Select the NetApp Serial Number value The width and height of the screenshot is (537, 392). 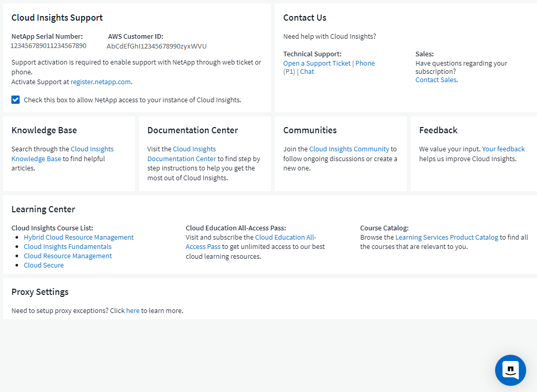coord(49,46)
